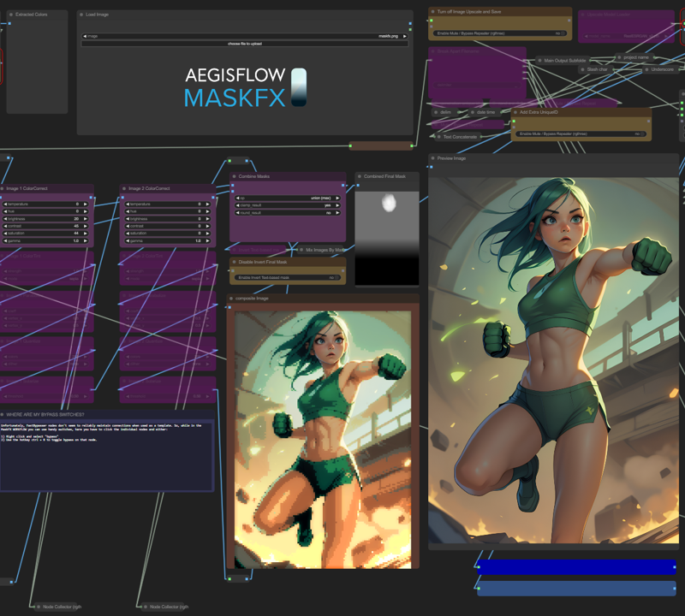Click the Image 1 ColorCorrect title text
This screenshot has height=616, width=685.
pyautogui.click(x=27, y=188)
